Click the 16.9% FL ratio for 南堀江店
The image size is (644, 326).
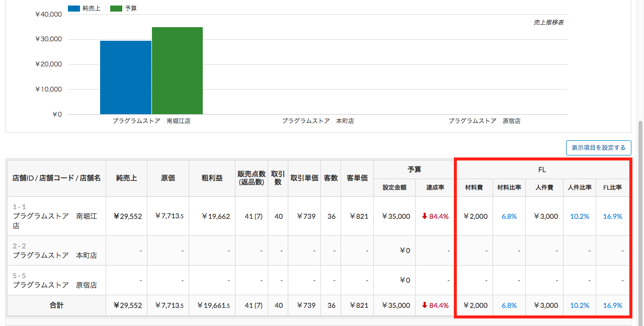click(x=613, y=216)
